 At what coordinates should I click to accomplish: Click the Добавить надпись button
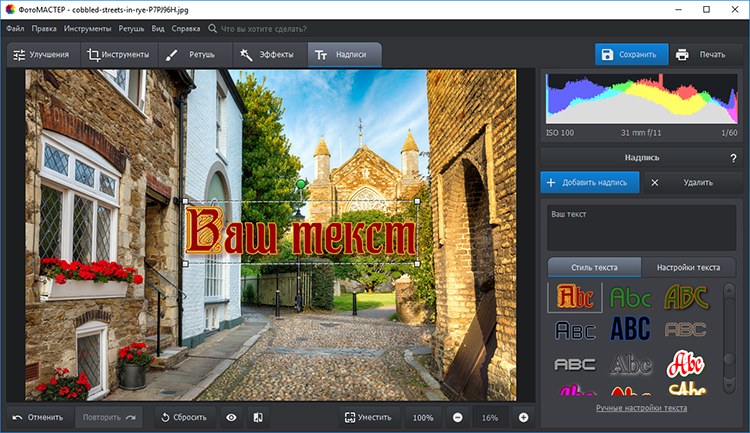pyautogui.click(x=590, y=182)
